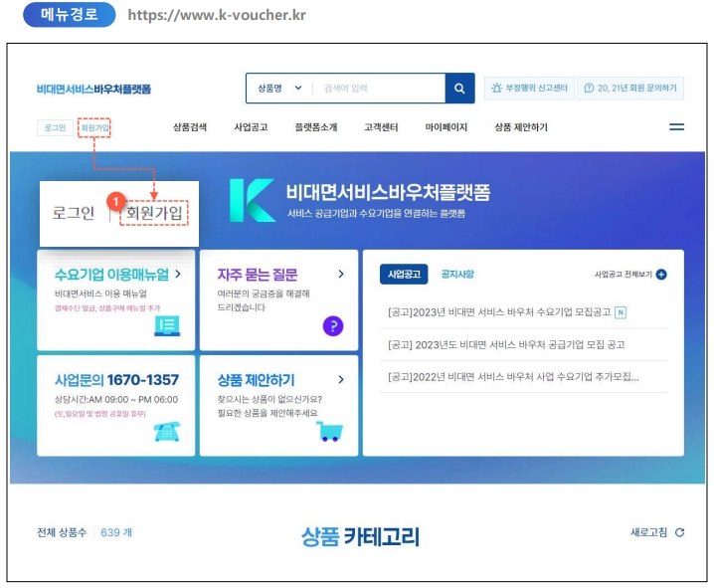Click the plus icon beside 사업공고 전체보기
The image size is (714, 588).
tap(661, 275)
